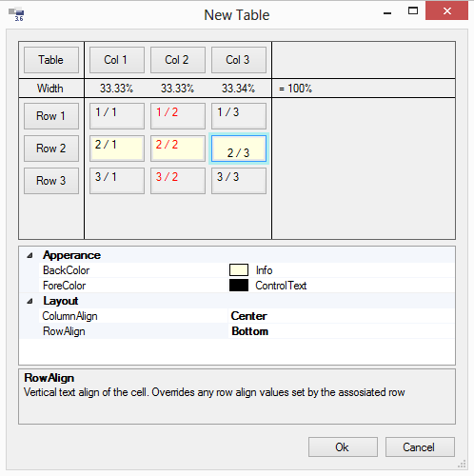Select cell 1 / 2 with red text
474x476 pixels.
pyautogui.click(x=178, y=116)
